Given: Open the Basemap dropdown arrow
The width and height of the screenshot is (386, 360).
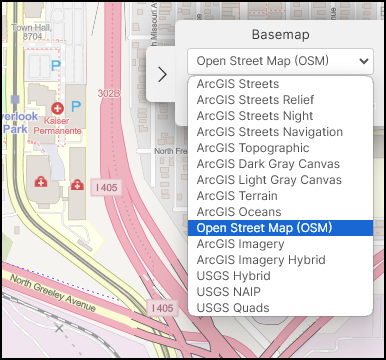Looking at the screenshot, I should [x=364, y=61].
